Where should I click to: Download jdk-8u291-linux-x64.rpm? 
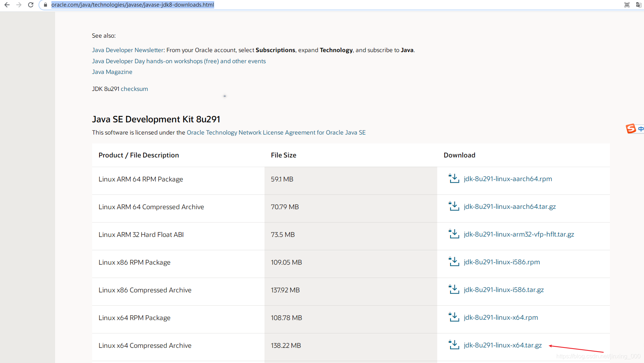pyautogui.click(x=501, y=317)
